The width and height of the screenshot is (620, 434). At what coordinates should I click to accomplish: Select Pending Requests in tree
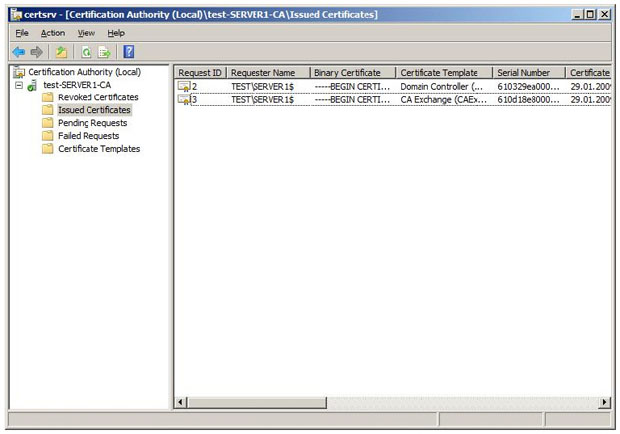click(x=93, y=123)
